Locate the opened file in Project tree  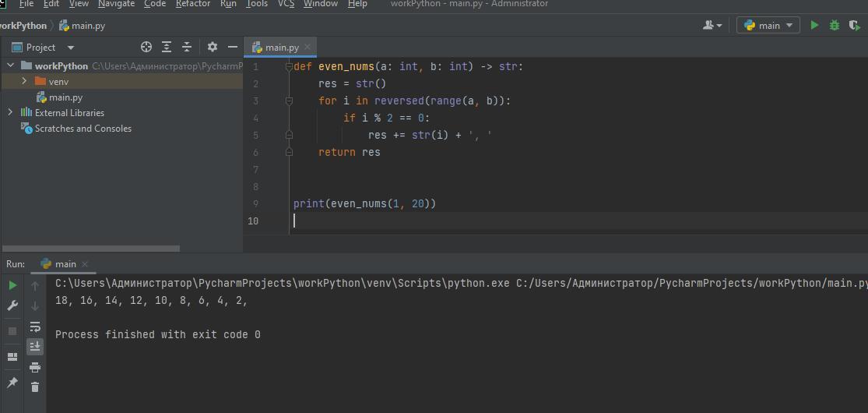click(x=146, y=48)
